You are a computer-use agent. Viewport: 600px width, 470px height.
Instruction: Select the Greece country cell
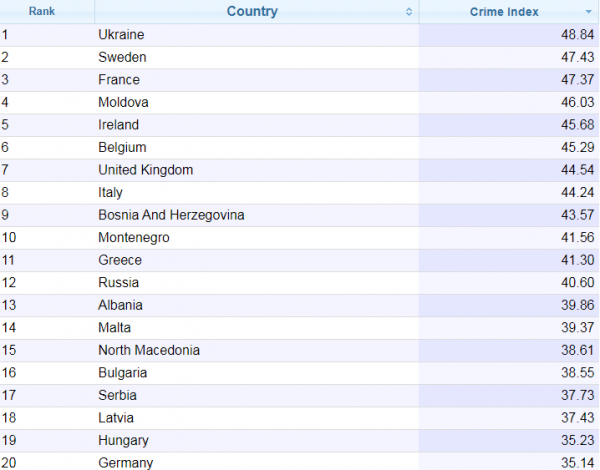tap(257, 260)
